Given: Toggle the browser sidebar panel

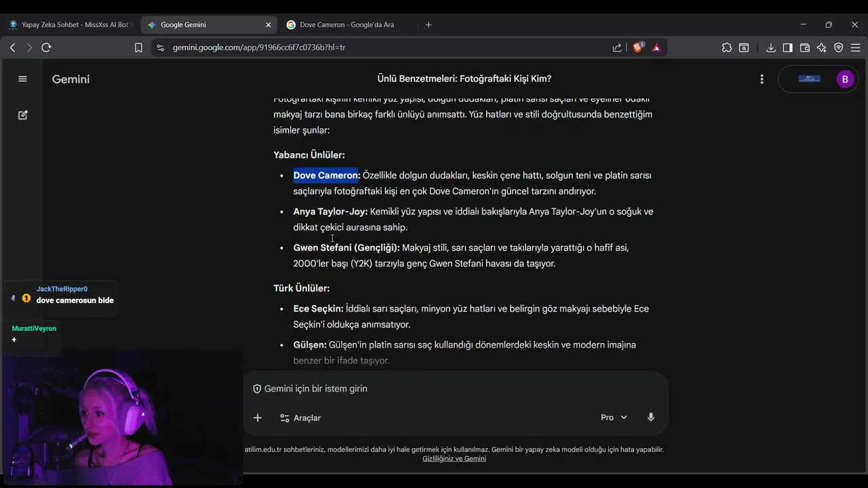Looking at the screenshot, I should (x=787, y=47).
